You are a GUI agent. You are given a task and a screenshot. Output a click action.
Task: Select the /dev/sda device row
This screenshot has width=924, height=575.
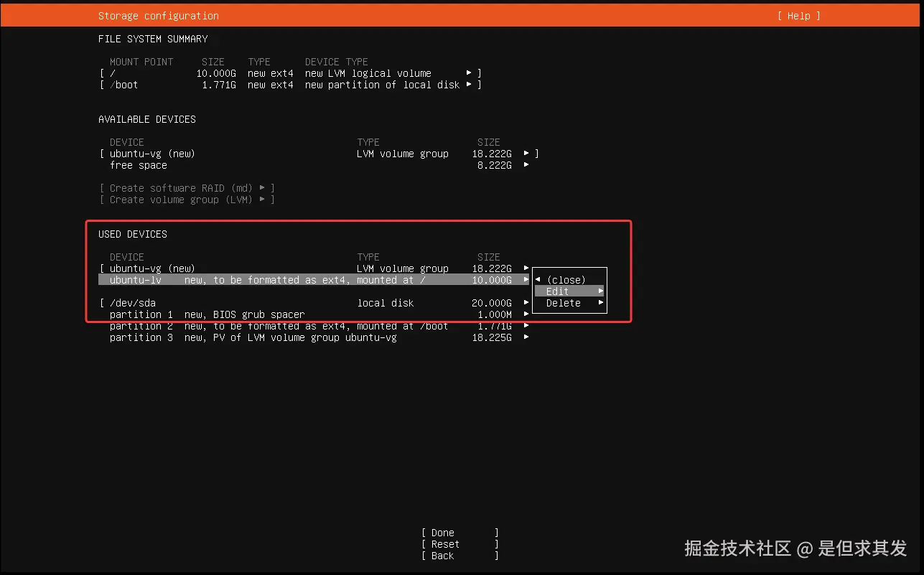click(x=133, y=302)
